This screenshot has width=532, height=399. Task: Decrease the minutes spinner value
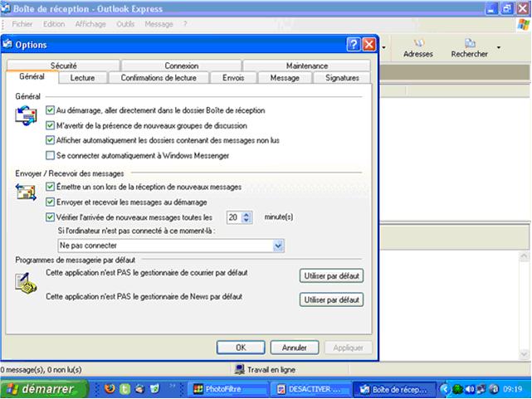[246, 220]
